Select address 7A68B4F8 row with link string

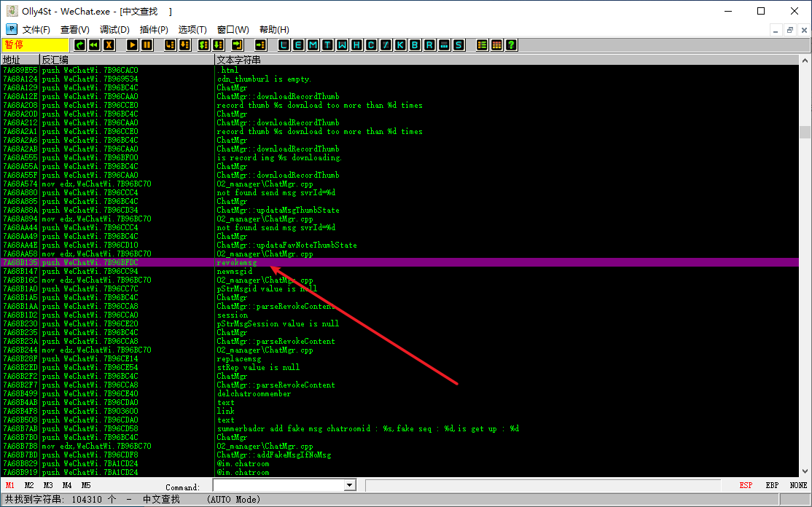pyautogui.click(x=399, y=411)
